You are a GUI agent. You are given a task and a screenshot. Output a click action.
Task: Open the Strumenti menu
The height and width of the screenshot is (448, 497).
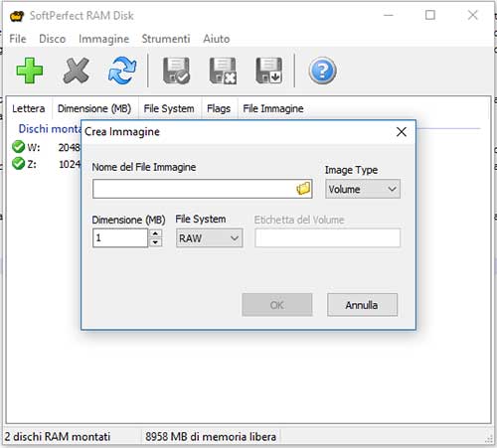click(166, 39)
